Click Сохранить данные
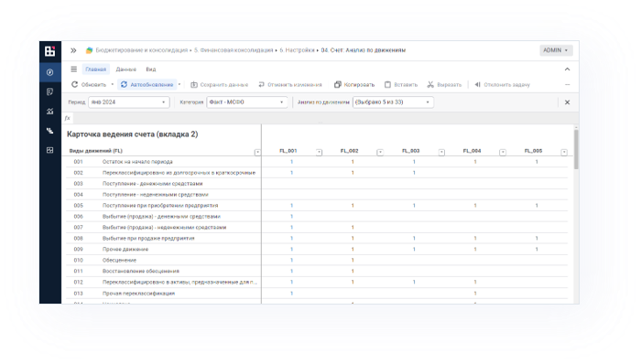 click(x=220, y=85)
